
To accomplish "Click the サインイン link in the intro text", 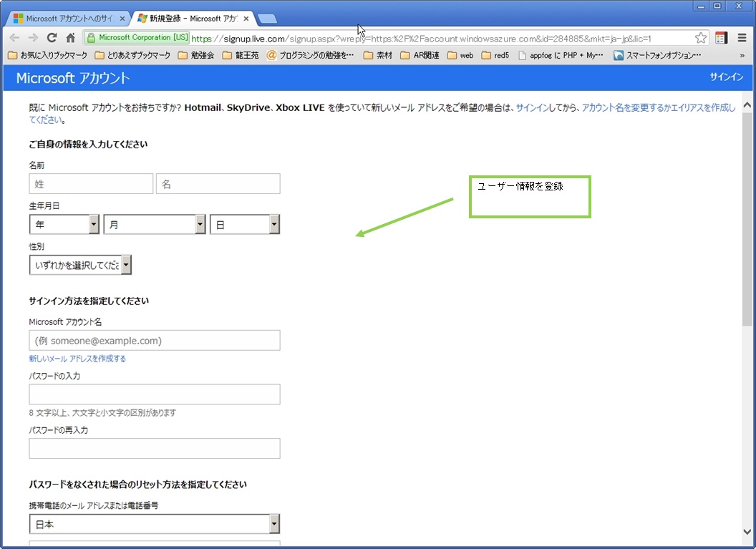I will [533, 107].
